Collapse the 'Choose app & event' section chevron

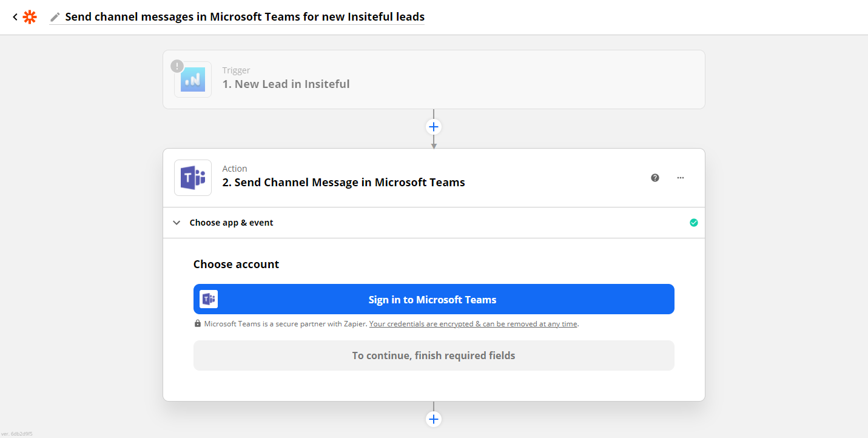point(177,223)
